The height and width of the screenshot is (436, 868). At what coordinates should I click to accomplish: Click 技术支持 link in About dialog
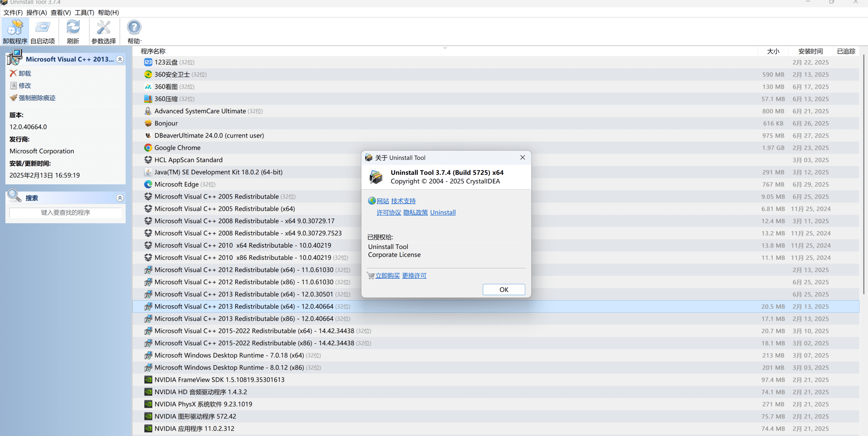tap(403, 201)
